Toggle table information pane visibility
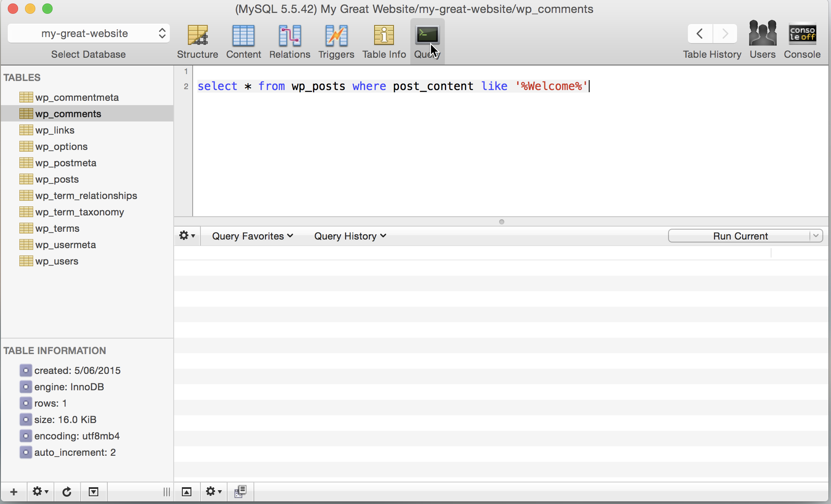 coord(94,492)
